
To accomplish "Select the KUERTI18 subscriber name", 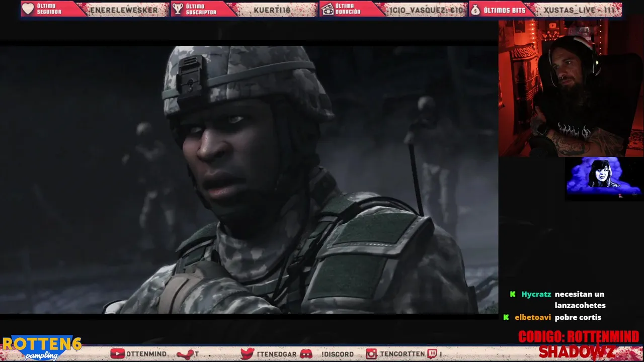I will [272, 10].
